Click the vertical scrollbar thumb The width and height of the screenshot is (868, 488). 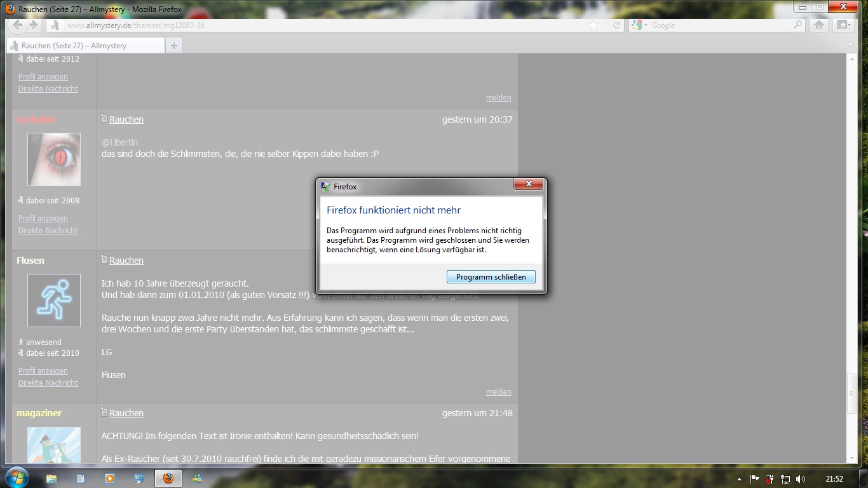[x=852, y=395]
